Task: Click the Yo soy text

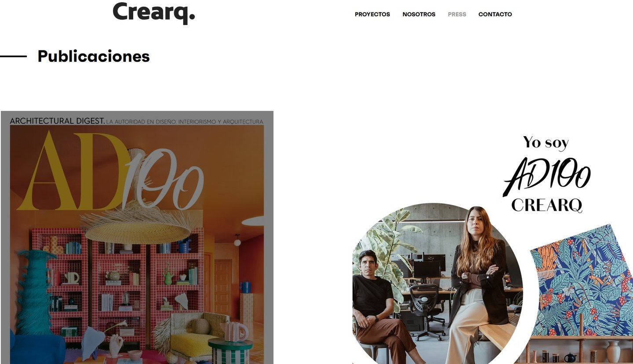Action: coord(546,143)
